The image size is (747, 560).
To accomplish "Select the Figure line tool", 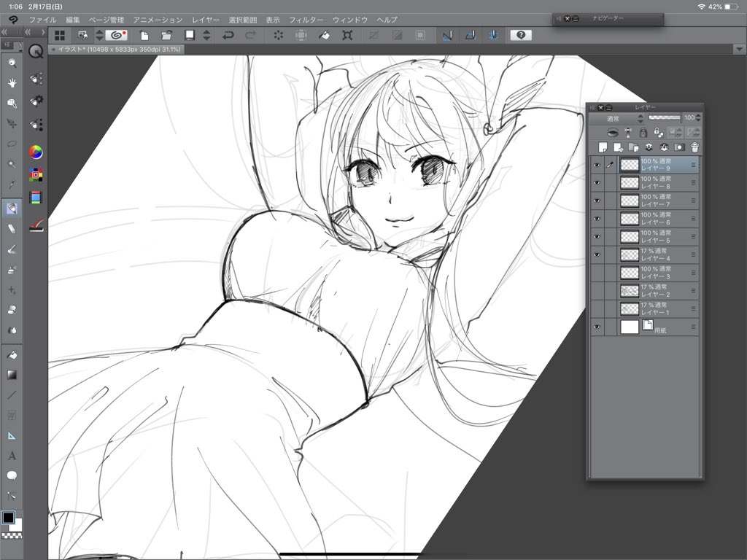I will click(12, 394).
